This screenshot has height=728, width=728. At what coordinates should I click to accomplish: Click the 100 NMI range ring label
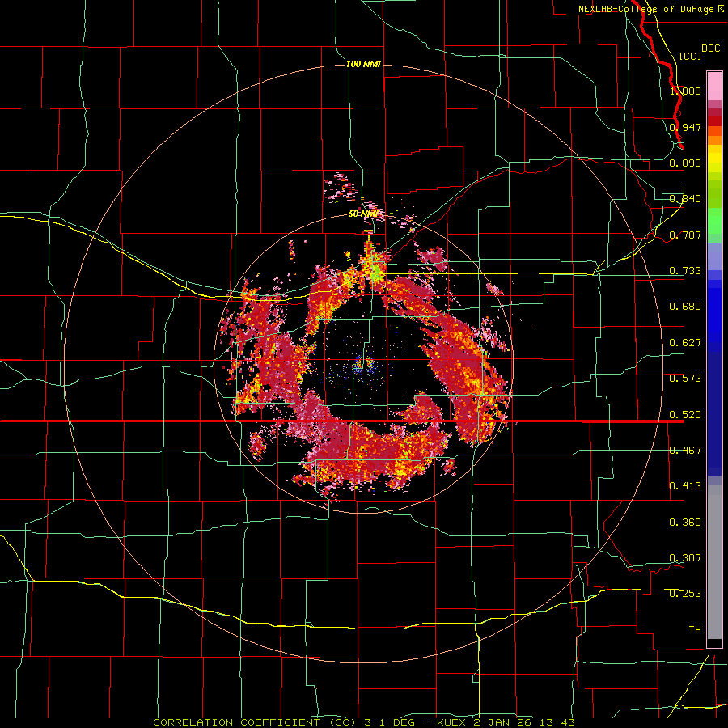point(363,64)
